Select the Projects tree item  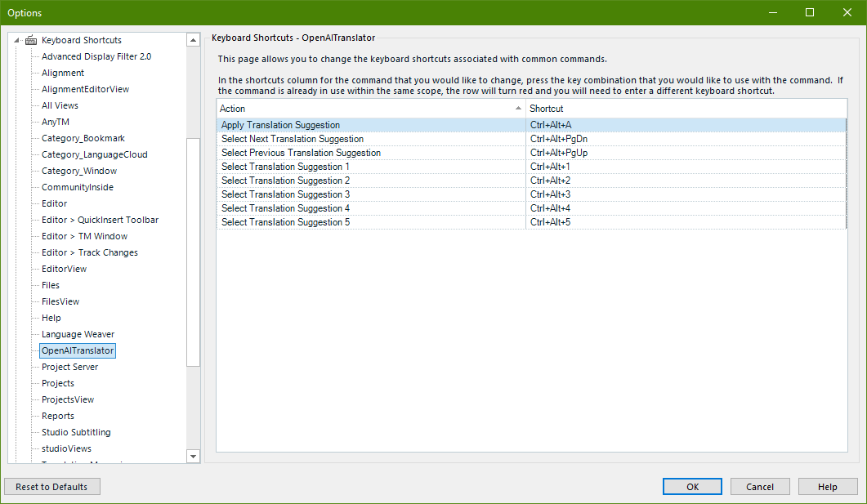point(57,383)
